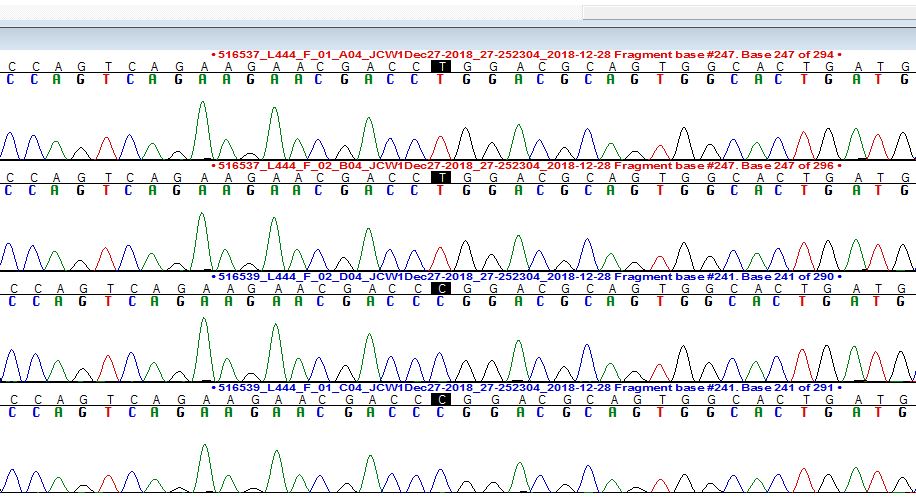This screenshot has height=500, width=916.
Task: Select the 516537 F_02 B04 trace title
Action: [x=526, y=165]
